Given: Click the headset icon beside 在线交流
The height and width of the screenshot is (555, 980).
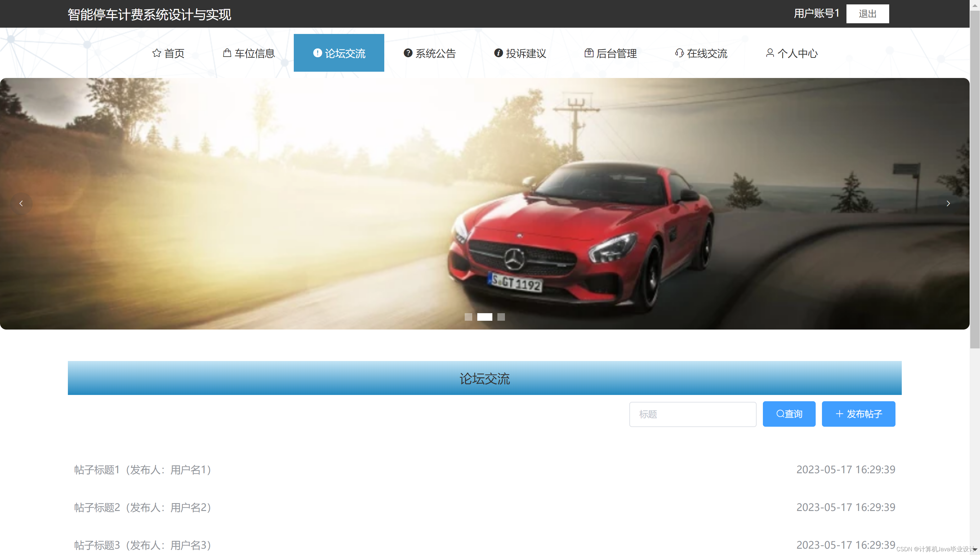Looking at the screenshot, I should coord(679,53).
